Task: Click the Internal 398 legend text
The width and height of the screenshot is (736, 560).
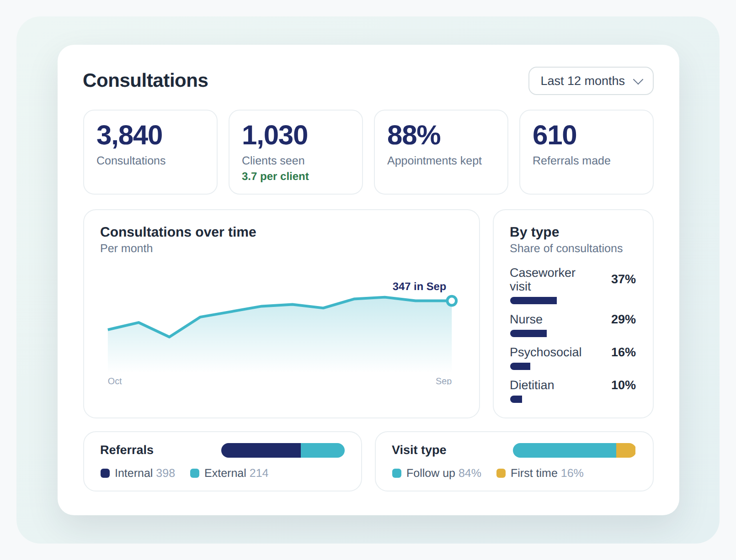Action: (145, 473)
